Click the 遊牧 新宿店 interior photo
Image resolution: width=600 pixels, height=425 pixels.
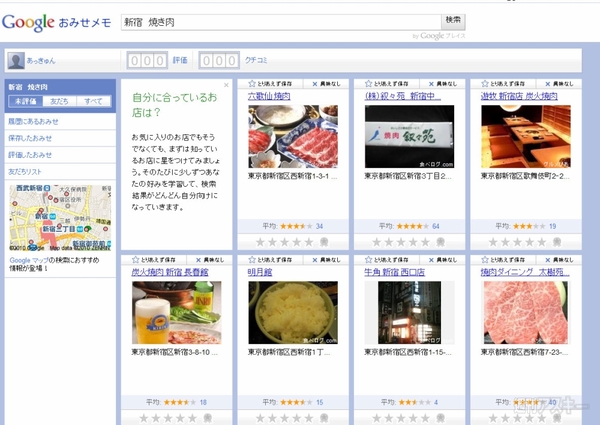[x=526, y=137]
